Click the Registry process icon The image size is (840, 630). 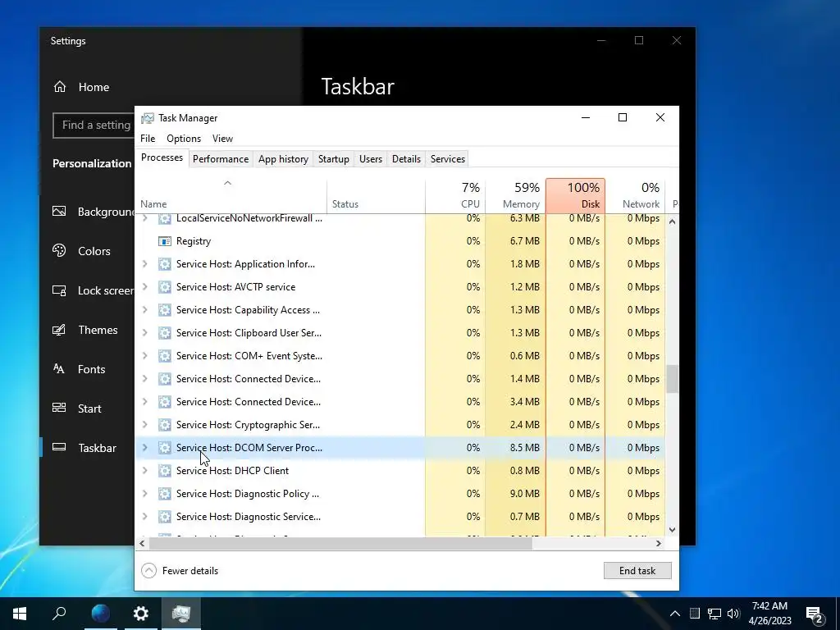(x=164, y=241)
